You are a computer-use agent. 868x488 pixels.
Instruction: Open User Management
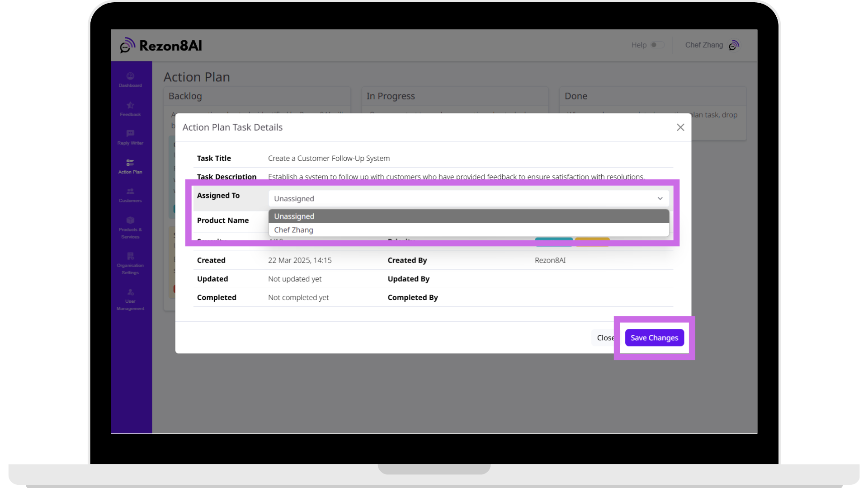click(130, 300)
